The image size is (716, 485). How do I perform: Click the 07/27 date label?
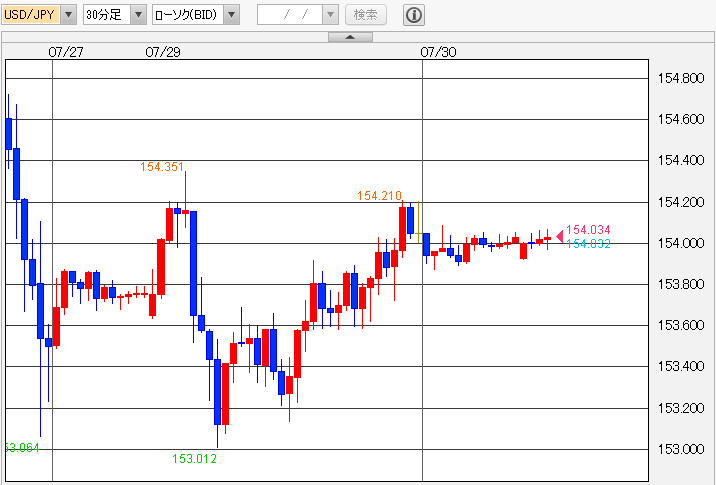tap(66, 52)
